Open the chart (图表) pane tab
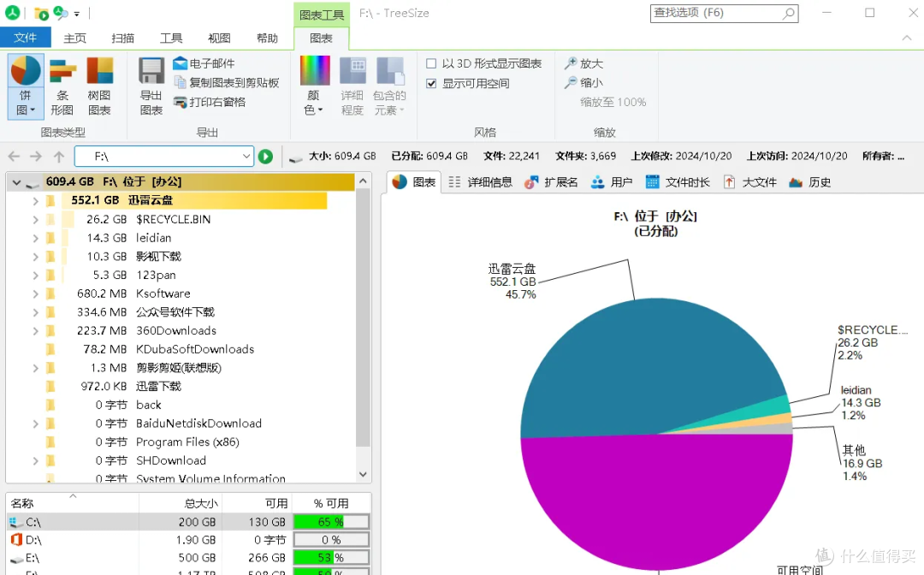This screenshot has height=575, width=924. click(x=414, y=182)
